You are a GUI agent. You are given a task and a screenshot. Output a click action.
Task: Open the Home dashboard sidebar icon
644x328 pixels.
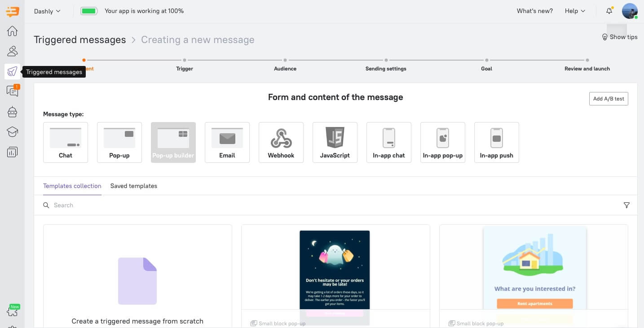point(13,31)
